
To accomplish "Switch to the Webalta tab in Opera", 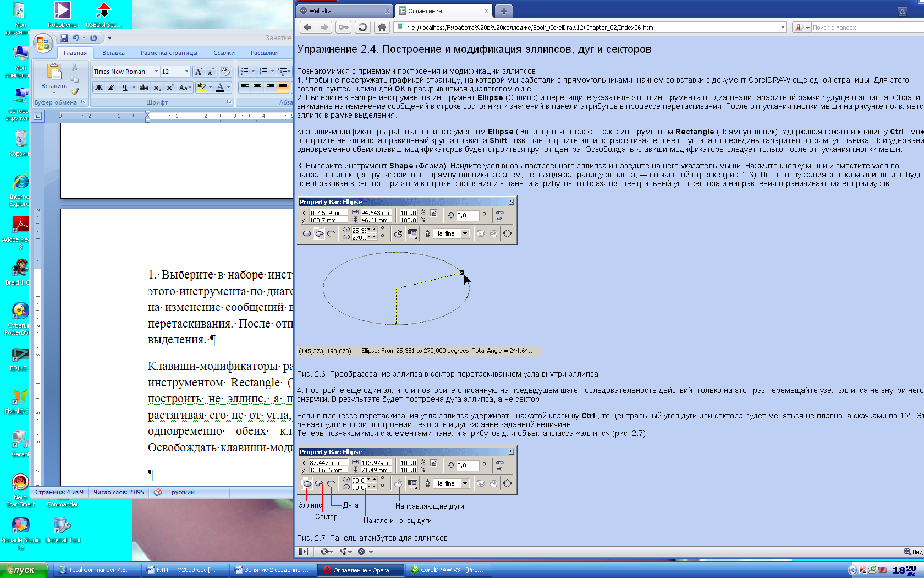I will 344,11.
